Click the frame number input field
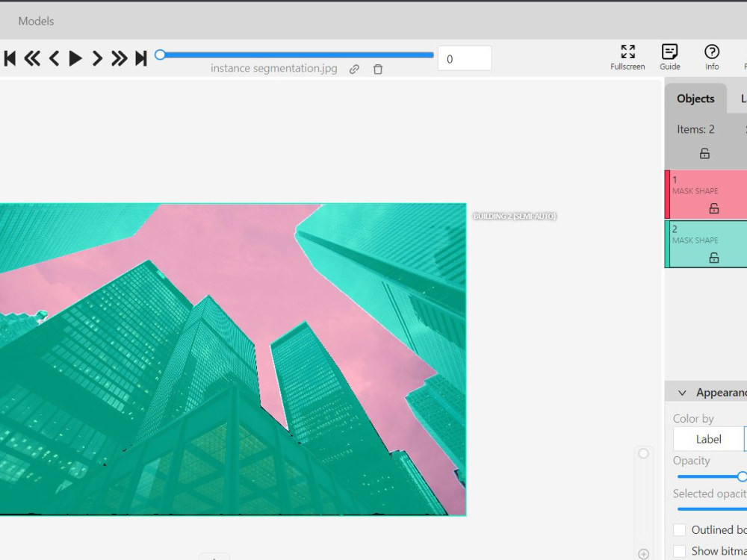Viewport: 747px width, 560px height. (464, 58)
